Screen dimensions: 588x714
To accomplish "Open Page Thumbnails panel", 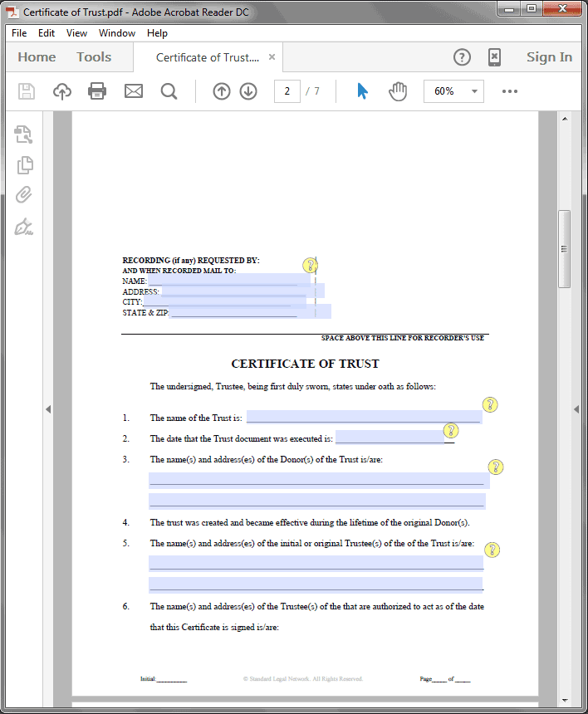I will (x=25, y=165).
